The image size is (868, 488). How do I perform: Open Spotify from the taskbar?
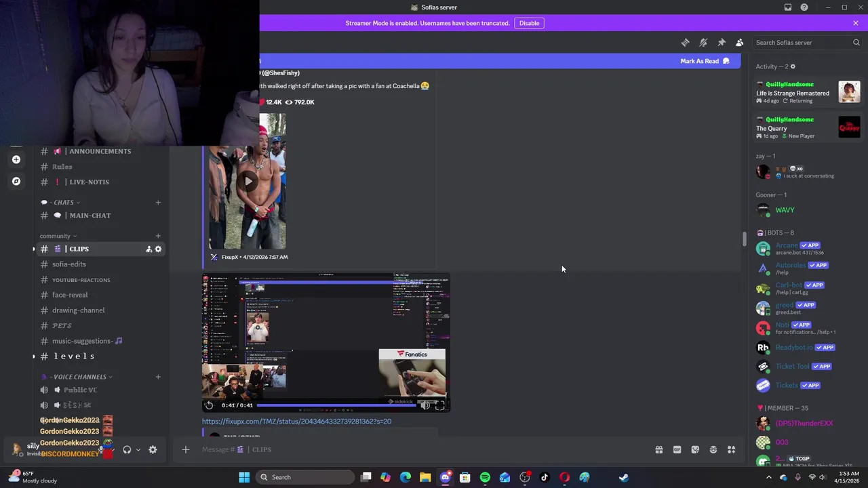click(x=485, y=477)
